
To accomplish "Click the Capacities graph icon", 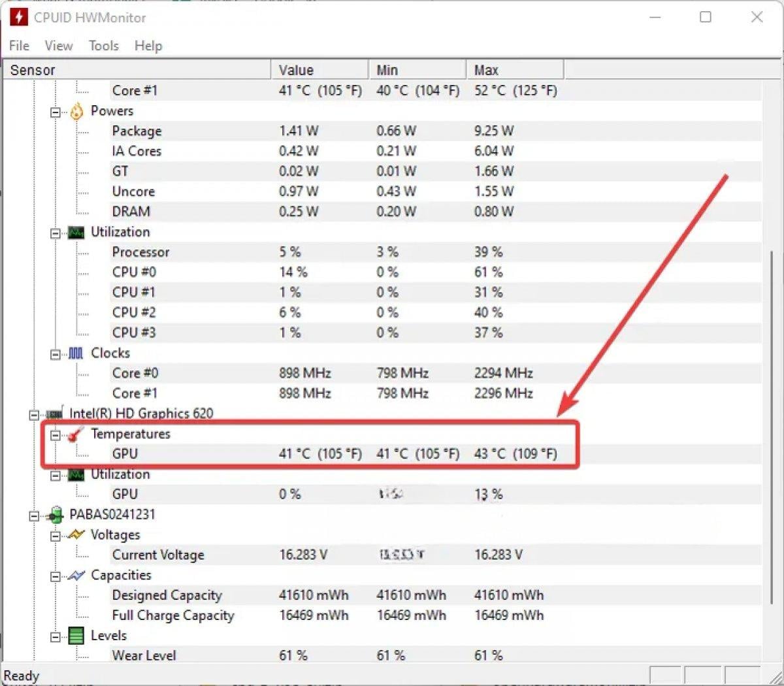I will (x=76, y=576).
